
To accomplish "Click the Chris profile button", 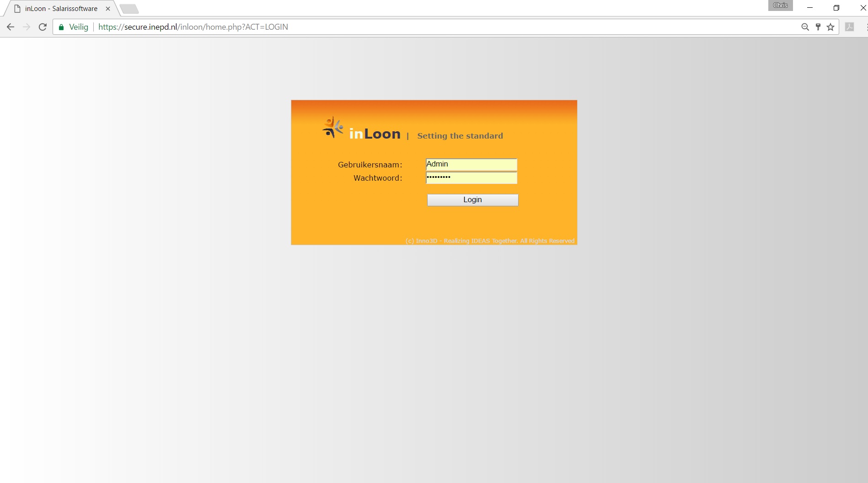I will point(780,5).
